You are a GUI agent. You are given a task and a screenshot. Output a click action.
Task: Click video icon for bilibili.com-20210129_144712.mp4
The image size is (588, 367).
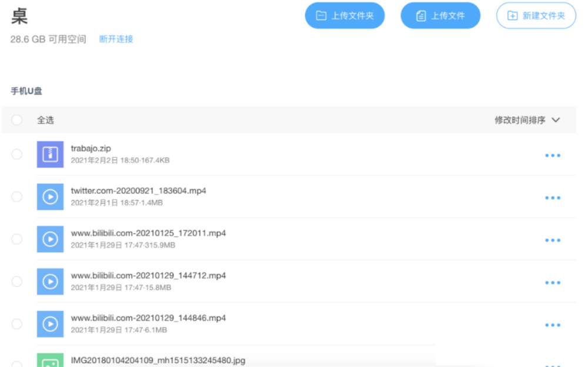click(50, 281)
